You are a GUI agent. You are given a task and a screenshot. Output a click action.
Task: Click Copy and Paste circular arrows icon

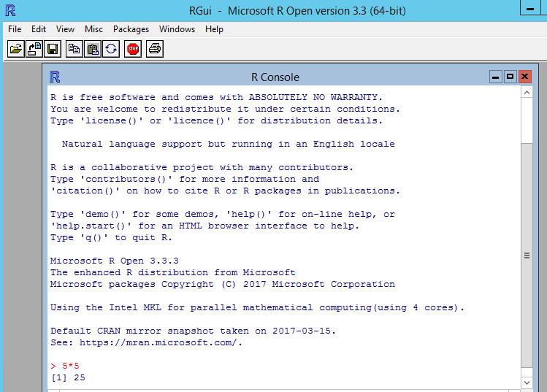tap(111, 49)
